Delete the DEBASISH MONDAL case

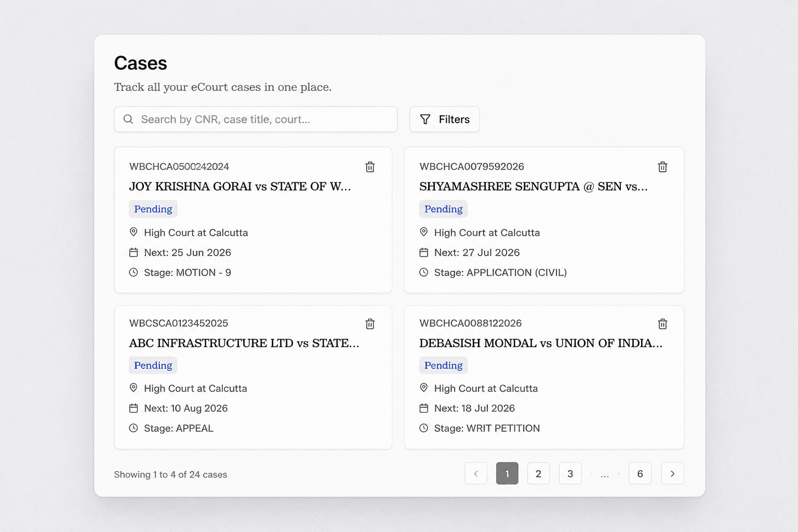tap(662, 324)
